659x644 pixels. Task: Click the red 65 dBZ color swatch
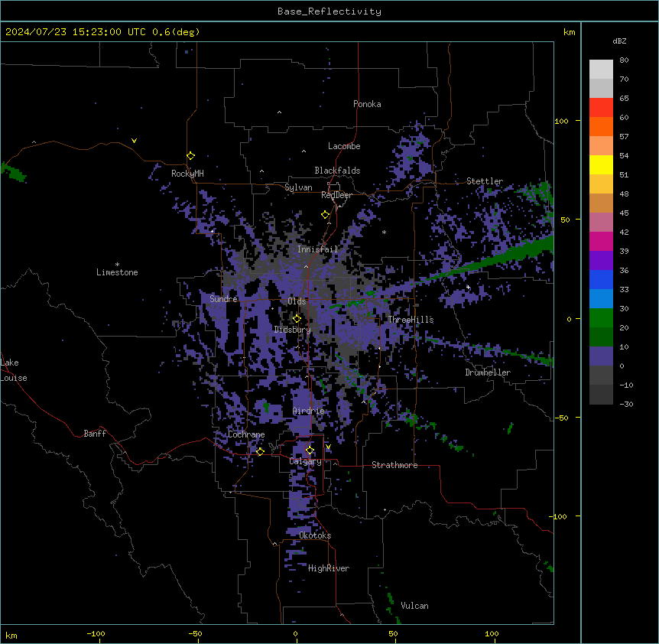601,108
